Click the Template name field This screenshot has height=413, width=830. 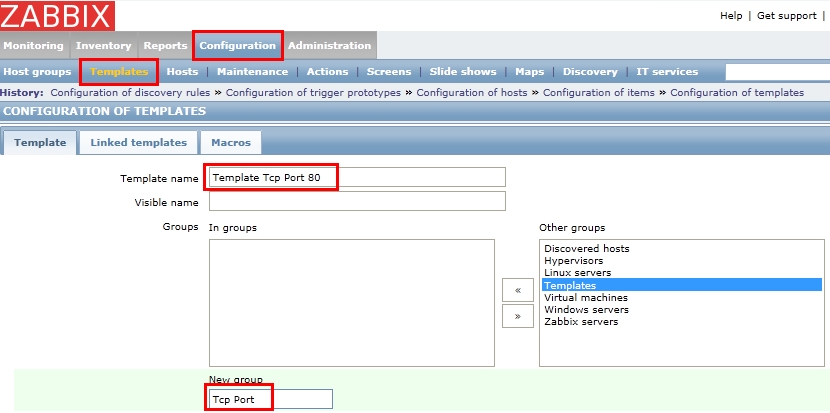(357, 177)
